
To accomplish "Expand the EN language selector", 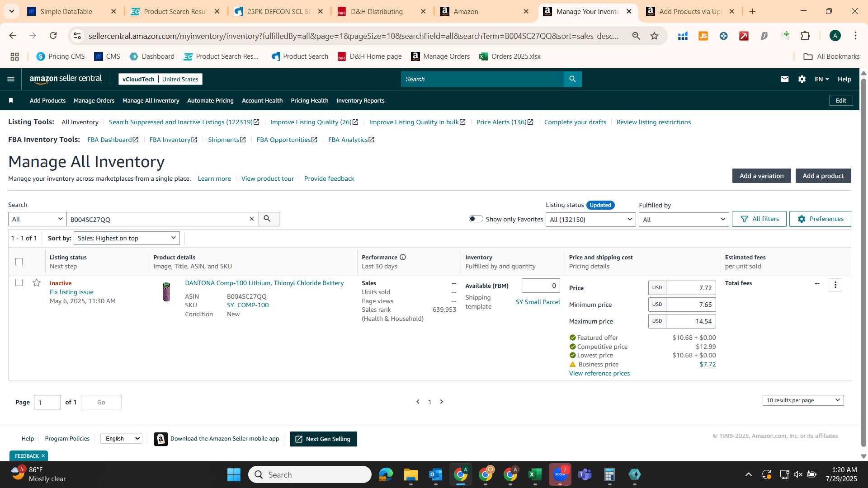I will coord(821,79).
